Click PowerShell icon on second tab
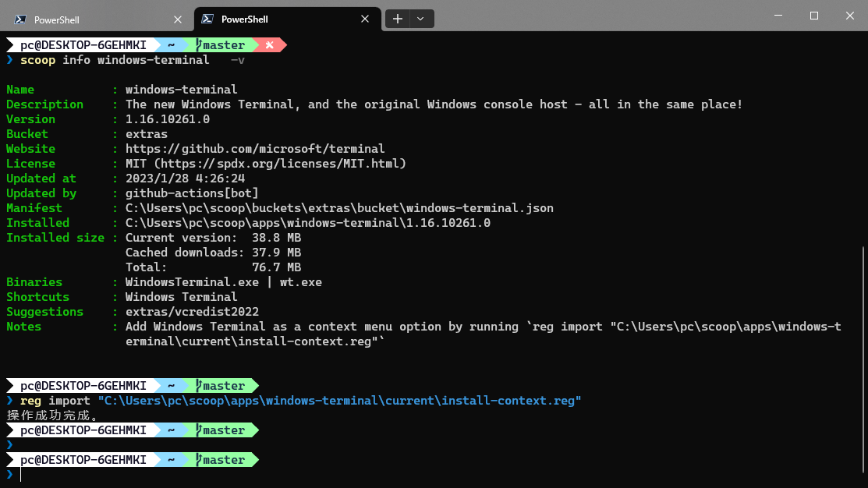This screenshot has height=488, width=868. pos(207,19)
